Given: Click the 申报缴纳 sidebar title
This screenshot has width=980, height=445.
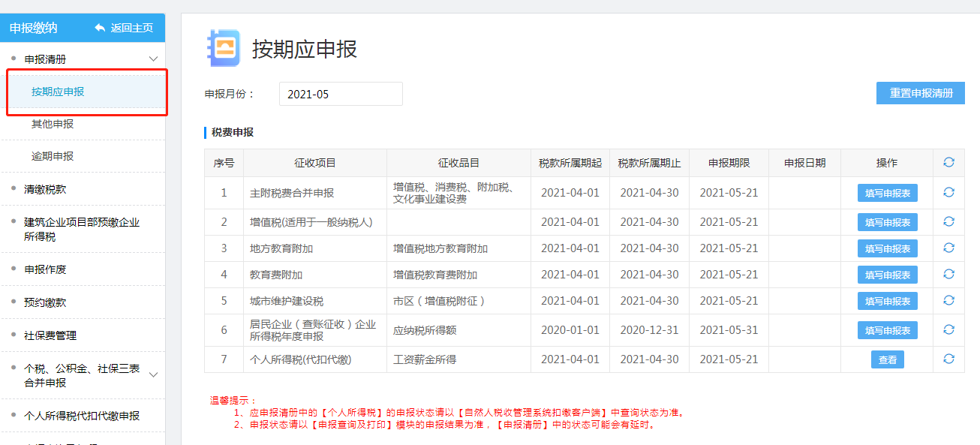Looking at the screenshot, I should pyautogui.click(x=34, y=28).
